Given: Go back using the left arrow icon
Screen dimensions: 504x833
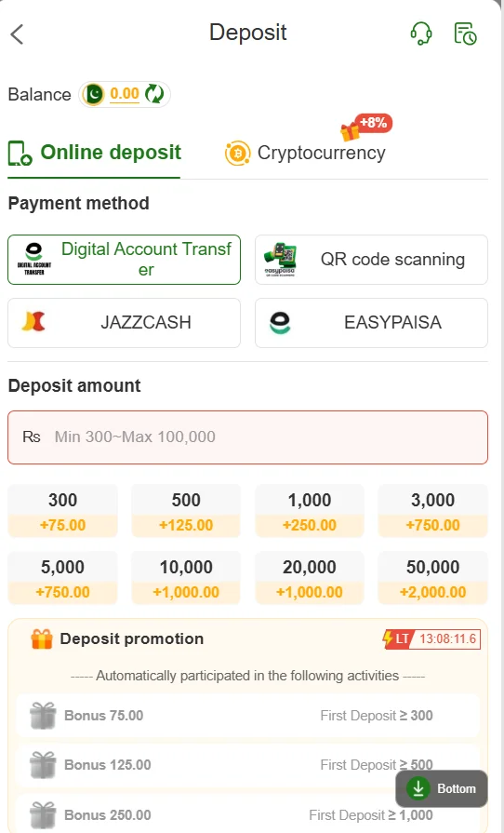Looking at the screenshot, I should point(17,34).
